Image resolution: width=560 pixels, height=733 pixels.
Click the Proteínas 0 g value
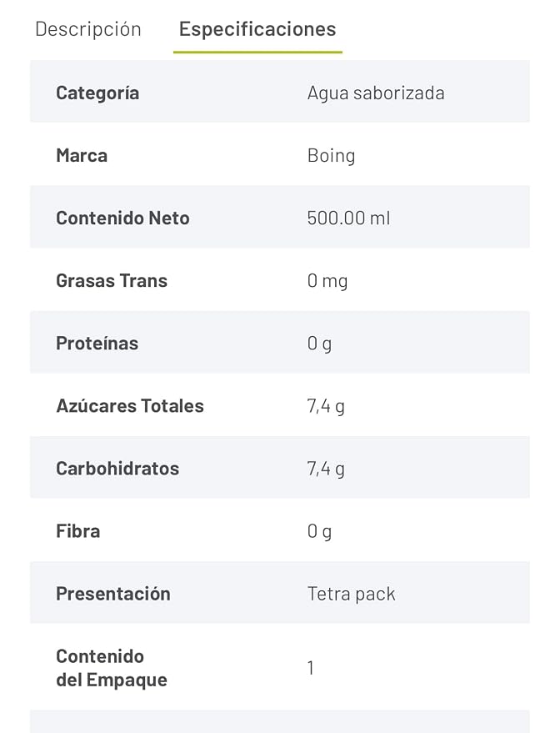tap(319, 344)
